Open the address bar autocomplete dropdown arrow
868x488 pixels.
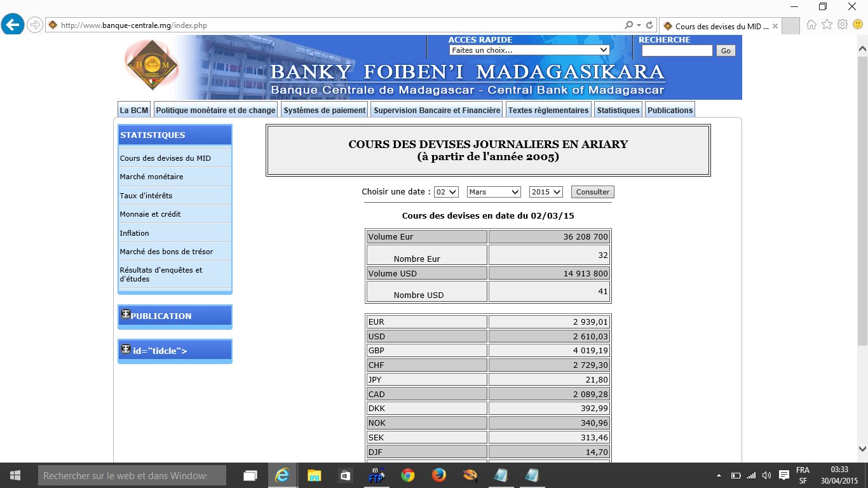click(639, 25)
